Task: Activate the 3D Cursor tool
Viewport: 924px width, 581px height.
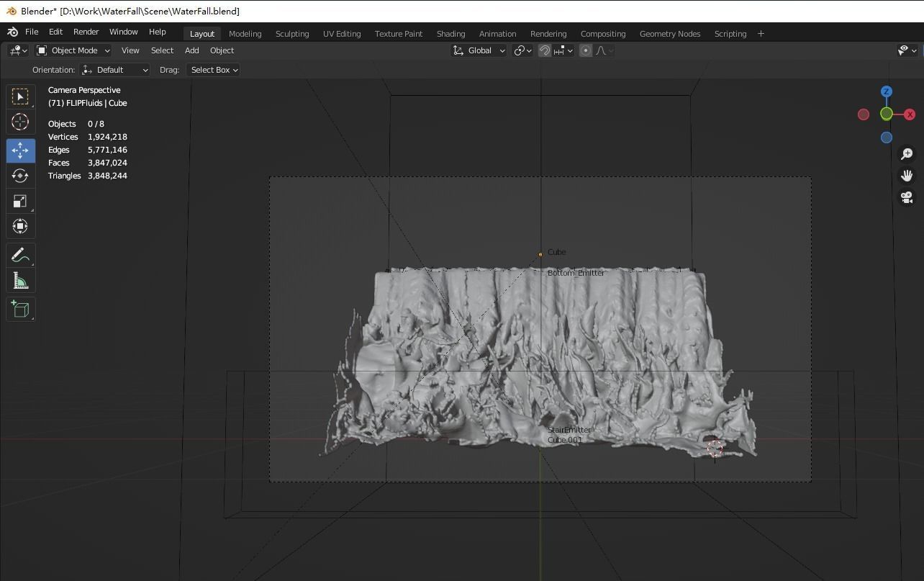Action: (20, 122)
